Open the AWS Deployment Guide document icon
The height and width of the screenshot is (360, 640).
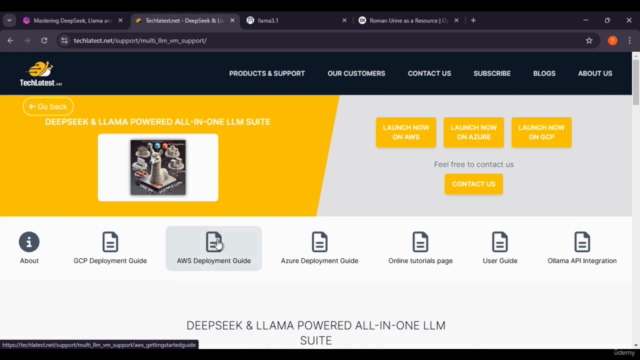click(214, 242)
